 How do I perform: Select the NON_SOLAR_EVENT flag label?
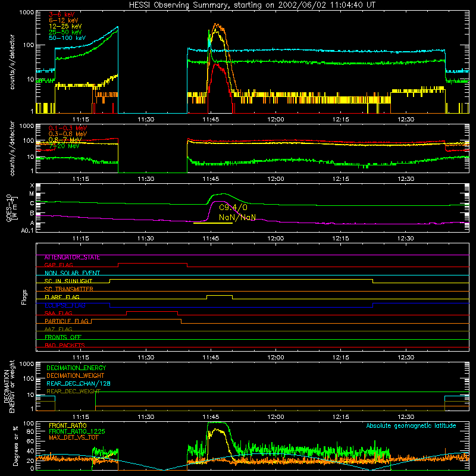tap(72, 273)
